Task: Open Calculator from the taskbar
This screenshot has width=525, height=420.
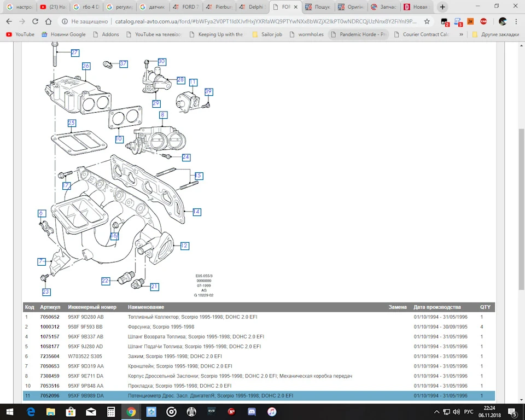Action: coord(111,412)
